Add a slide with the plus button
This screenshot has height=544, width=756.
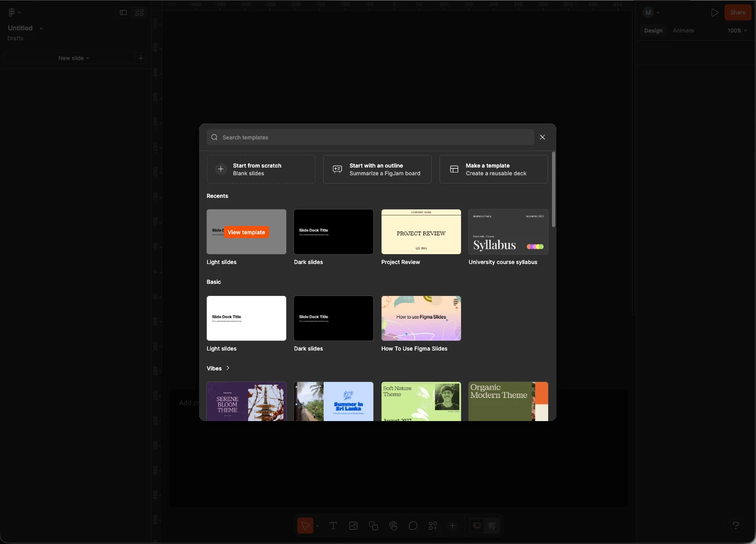point(141,58)
